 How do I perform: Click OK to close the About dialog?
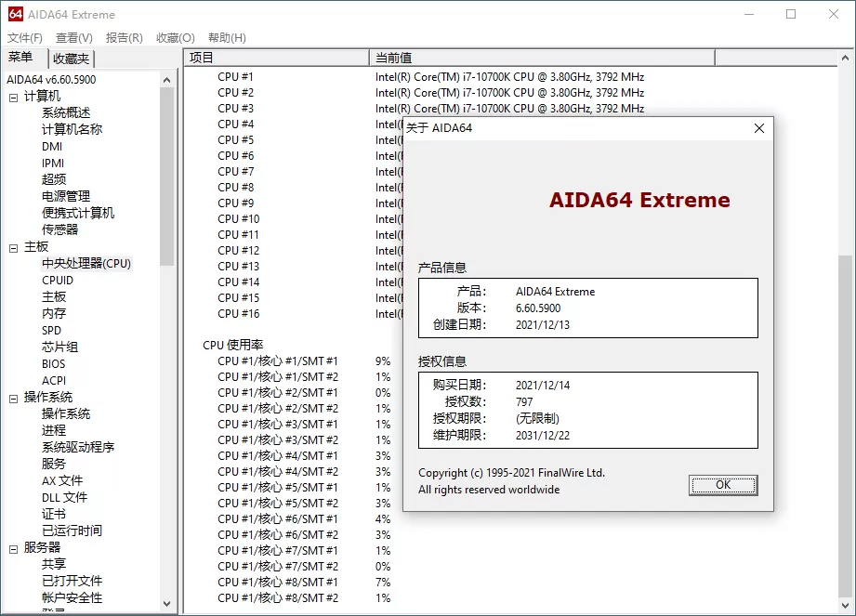[723, 485]
